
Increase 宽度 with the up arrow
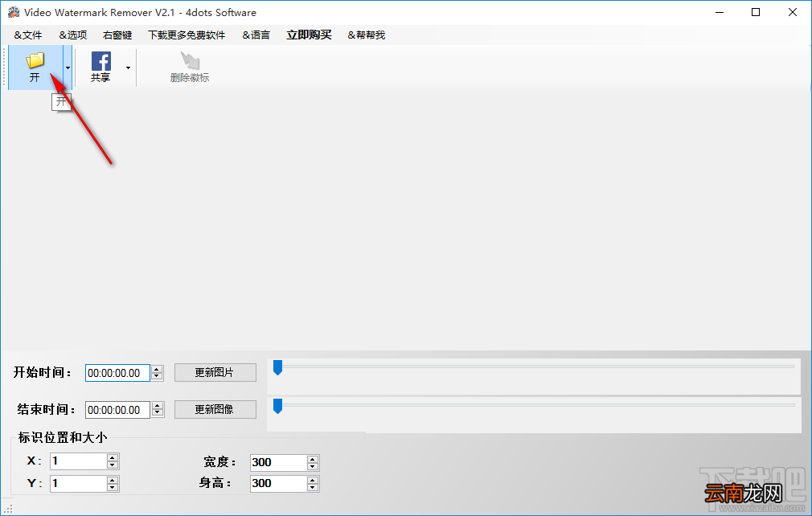coord(312,459)
